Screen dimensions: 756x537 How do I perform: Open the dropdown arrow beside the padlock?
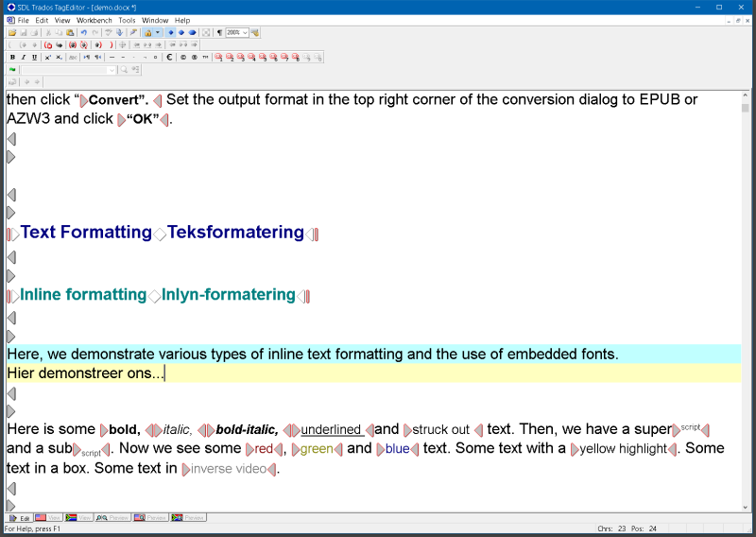pyautogui.click(x=158, y=33)
